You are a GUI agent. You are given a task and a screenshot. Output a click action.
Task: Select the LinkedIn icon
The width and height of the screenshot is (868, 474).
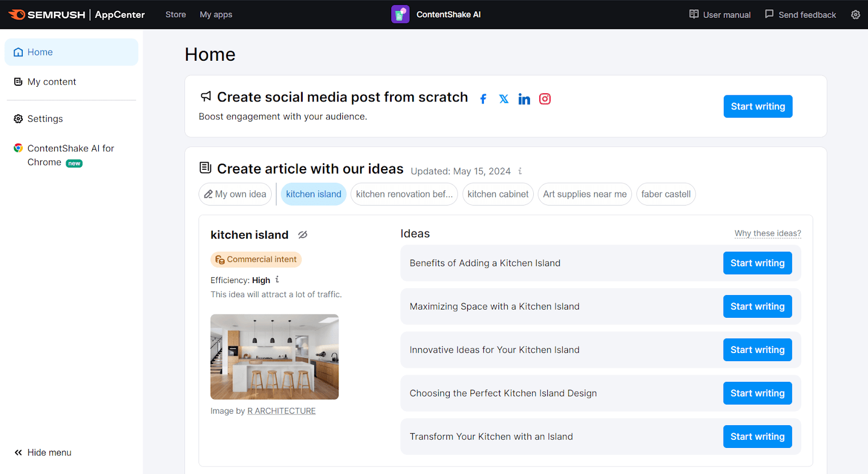524,99
